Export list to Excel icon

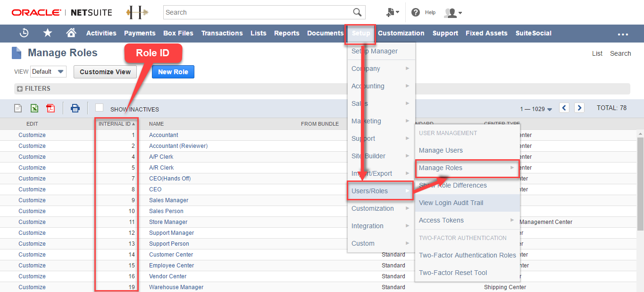click(34, 108)
